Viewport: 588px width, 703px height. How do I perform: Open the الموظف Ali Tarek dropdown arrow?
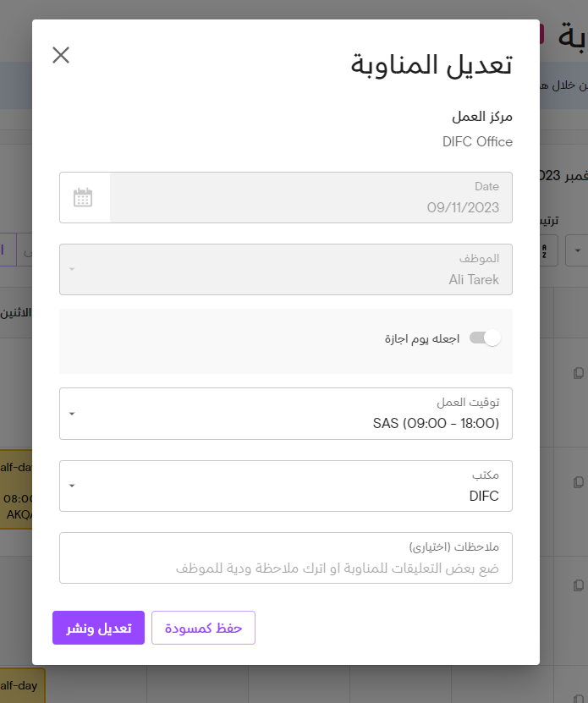click(72, 269)
